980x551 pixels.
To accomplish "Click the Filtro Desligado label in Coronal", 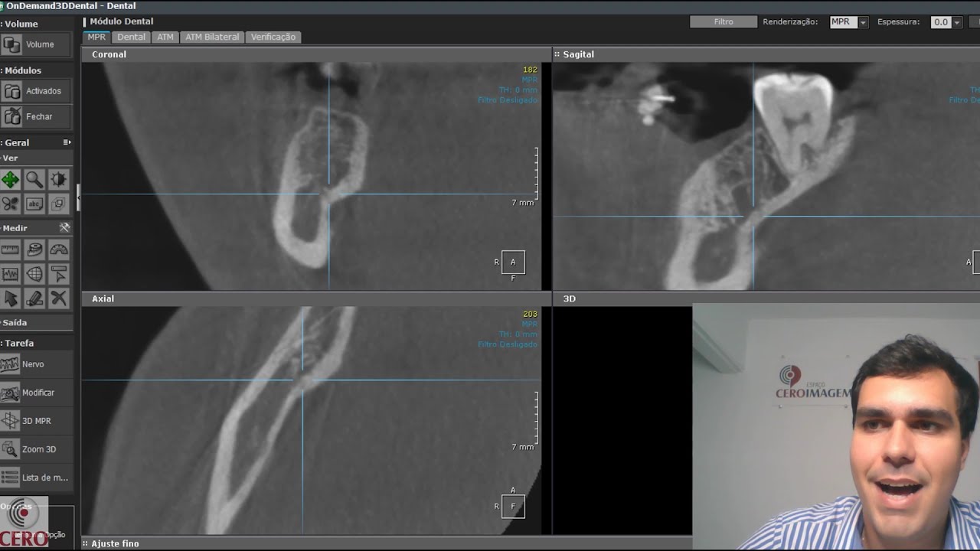I will (508, 100).
